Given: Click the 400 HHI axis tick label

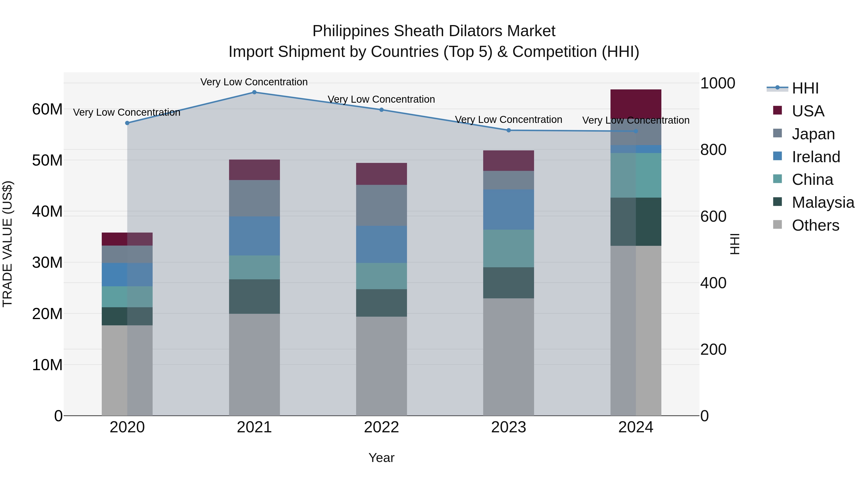Looking at the screenshot, I should pos(713,283).
